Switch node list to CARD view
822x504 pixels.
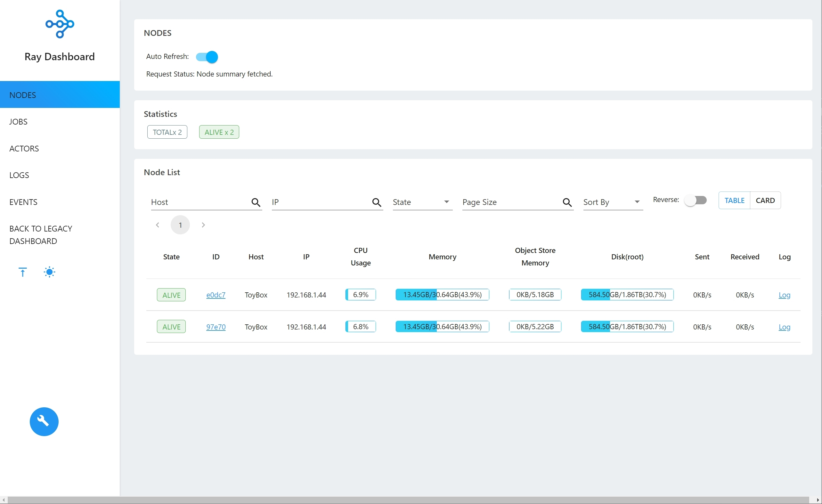765,200
